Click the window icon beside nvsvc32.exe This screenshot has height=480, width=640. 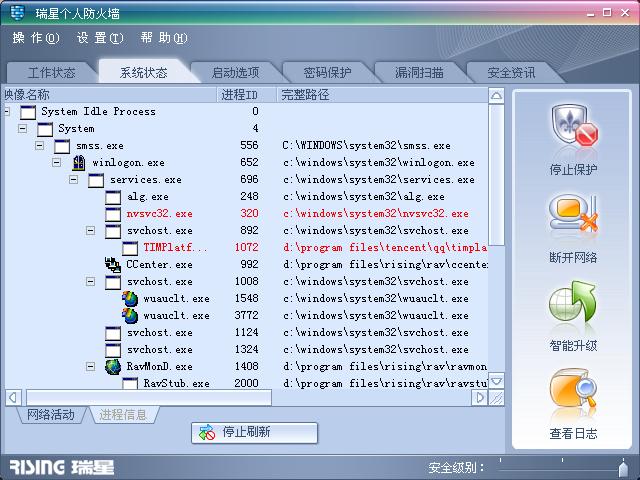tap(113, 214)
